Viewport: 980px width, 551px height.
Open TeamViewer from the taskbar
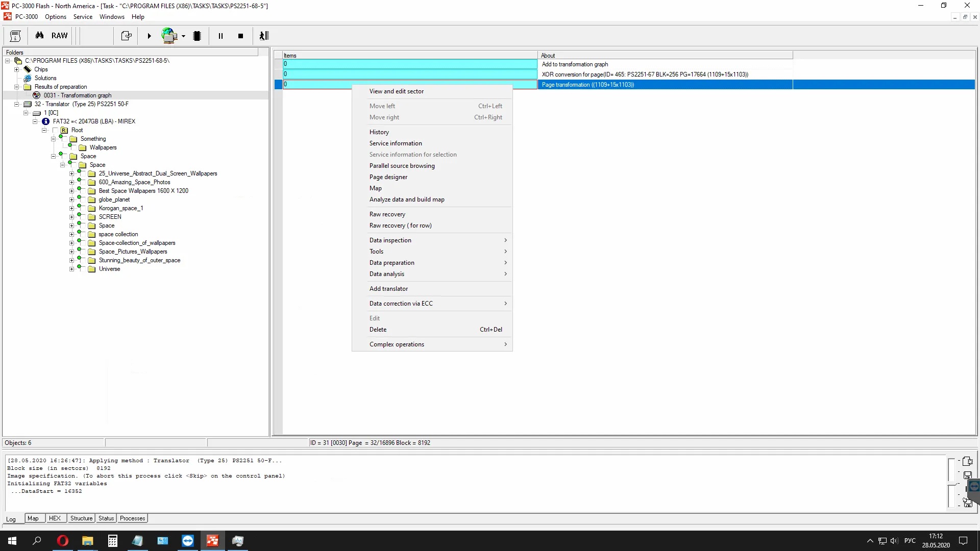coord(187,541)
